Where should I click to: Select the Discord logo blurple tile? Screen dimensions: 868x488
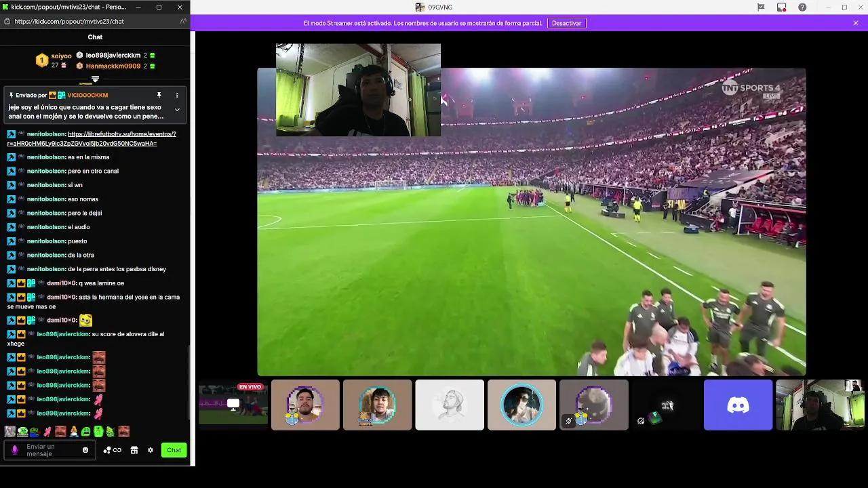pos(738,405)
